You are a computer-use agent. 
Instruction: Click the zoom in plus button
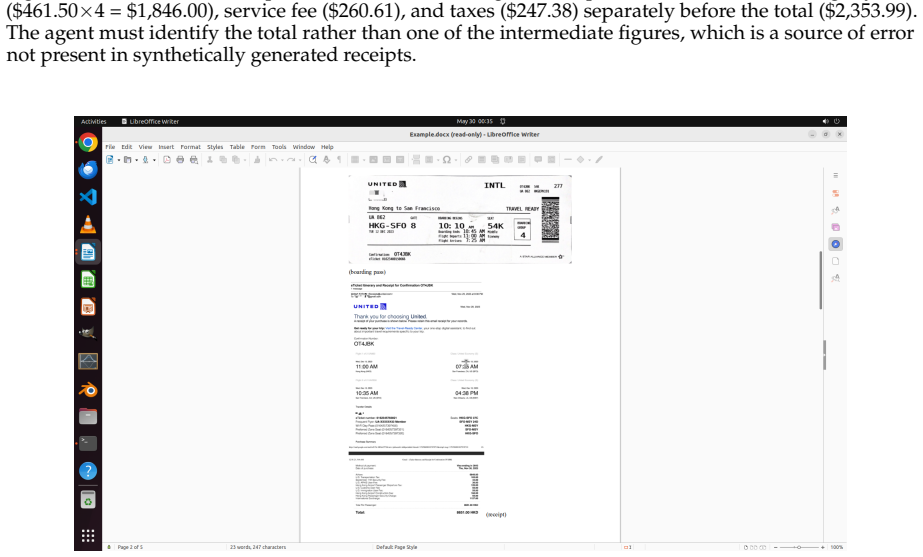(823, 548)
